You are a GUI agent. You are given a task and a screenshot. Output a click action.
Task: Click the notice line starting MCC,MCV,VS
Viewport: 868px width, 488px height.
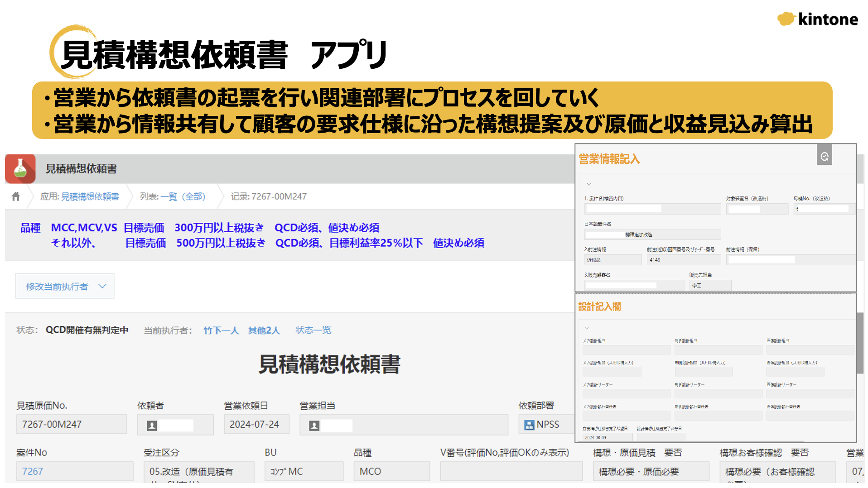pyautogui.click(x=215, y=228)
